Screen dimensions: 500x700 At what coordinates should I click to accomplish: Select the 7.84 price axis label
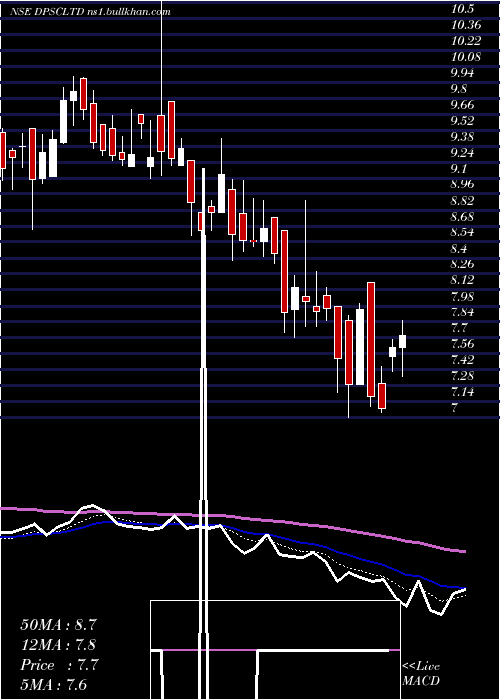click(463, 312)
